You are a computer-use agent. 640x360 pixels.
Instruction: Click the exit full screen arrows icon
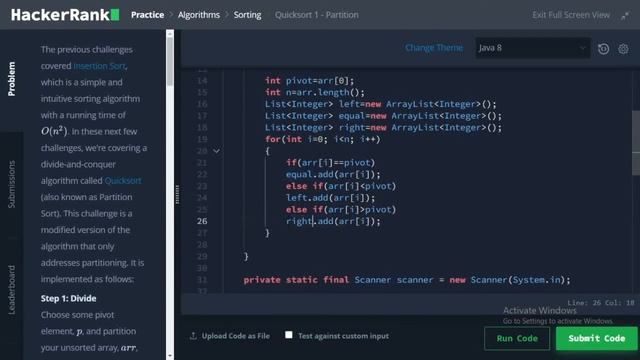[x=625, y=16]
